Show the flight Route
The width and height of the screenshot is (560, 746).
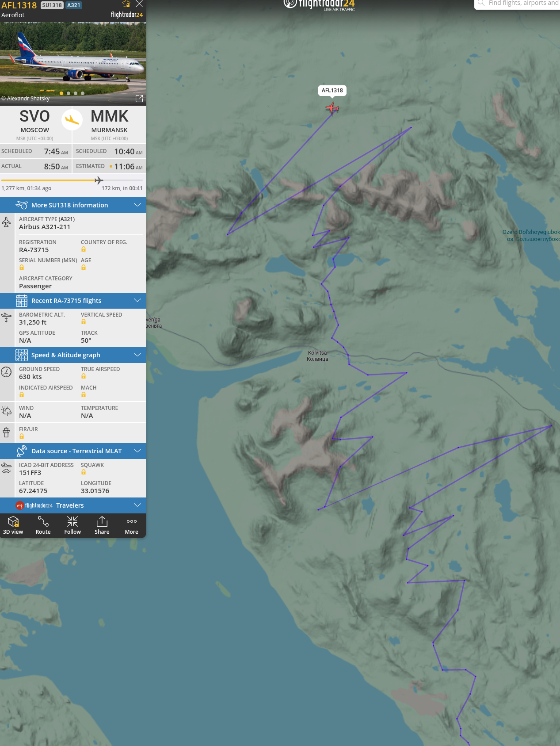click(43, 525)
